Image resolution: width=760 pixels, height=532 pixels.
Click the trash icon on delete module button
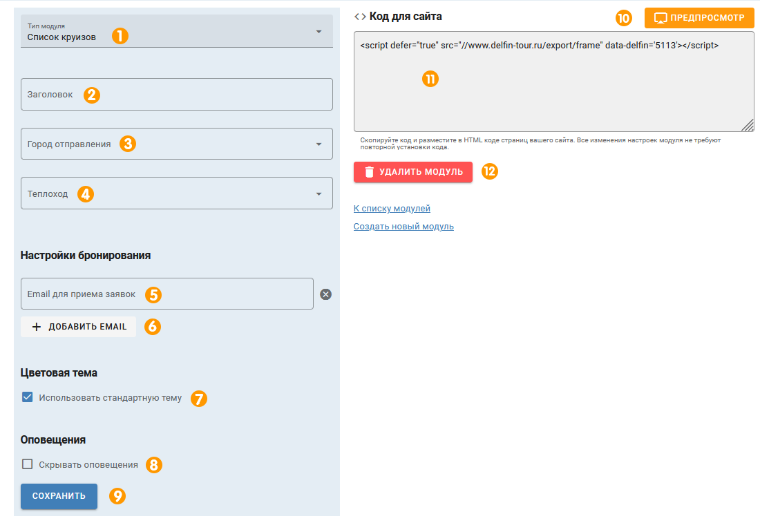[x=369, y=172]
